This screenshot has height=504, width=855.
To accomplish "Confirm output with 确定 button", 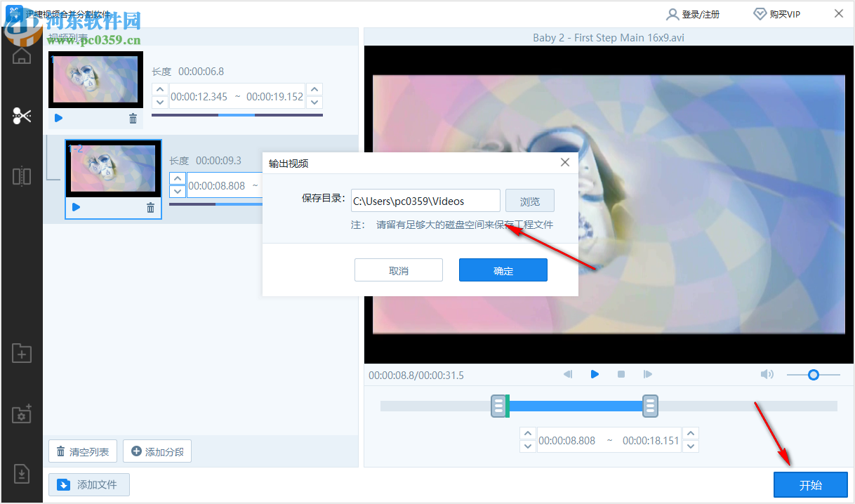I will (503, 270).
